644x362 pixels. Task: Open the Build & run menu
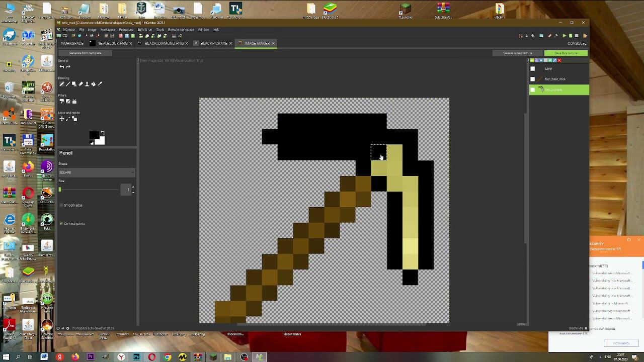(x=144, y=30)
